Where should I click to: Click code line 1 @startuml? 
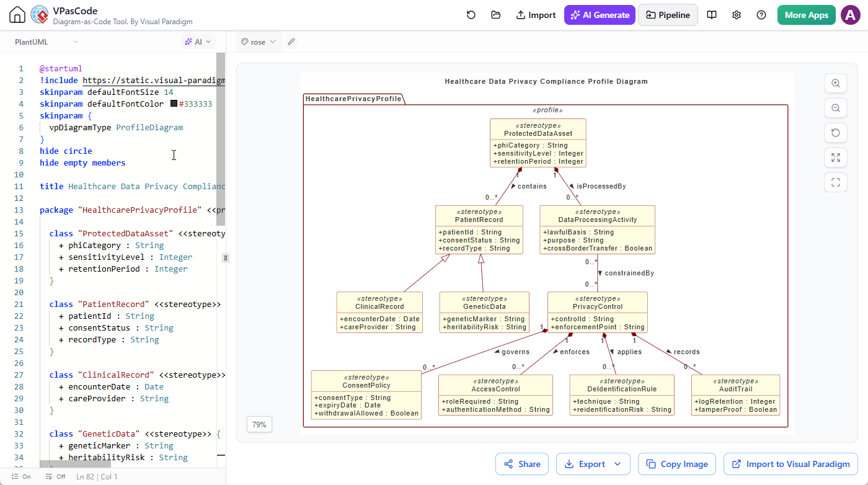[x=61, y=69]
